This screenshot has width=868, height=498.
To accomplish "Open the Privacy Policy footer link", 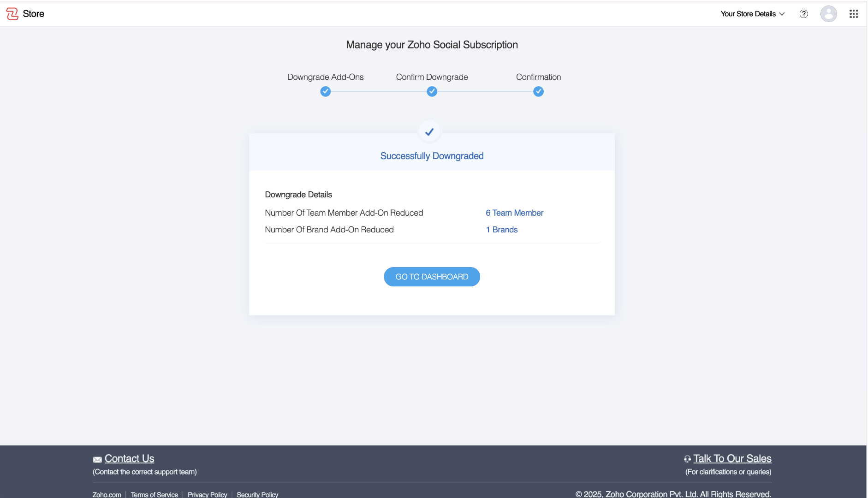I will point(208,494).
